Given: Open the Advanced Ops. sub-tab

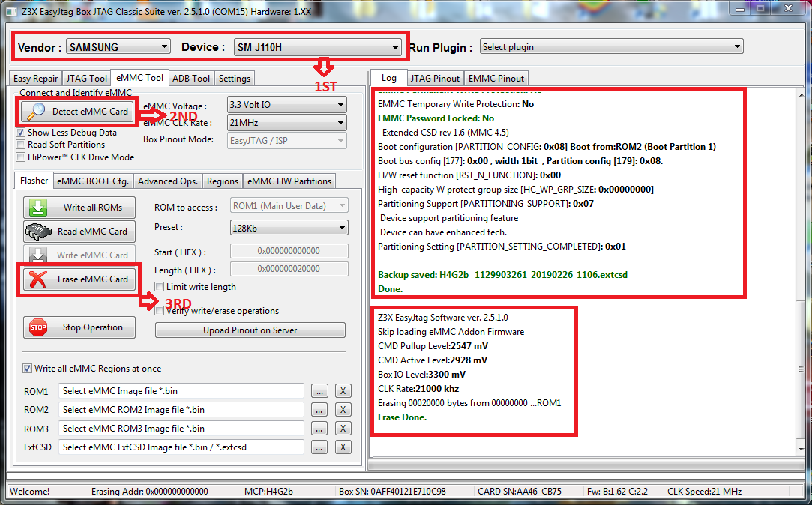Looking at the screenshot, I should tap(168, 181).
